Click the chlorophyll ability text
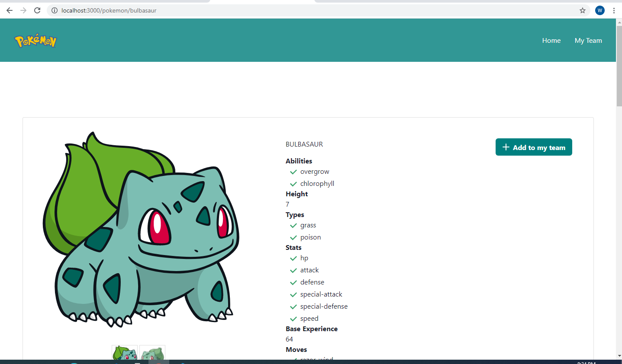The image size is (622, 364). coord(317,184)
